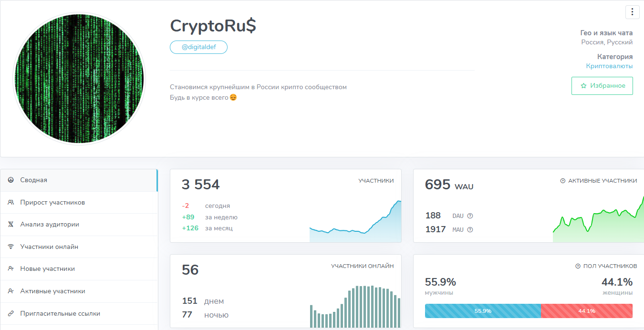This screenshot has height=330, width=644.
Task: Click the CryptoRu$ matrix avatar image
Action: pyautogui.click(x=79, y=79)
